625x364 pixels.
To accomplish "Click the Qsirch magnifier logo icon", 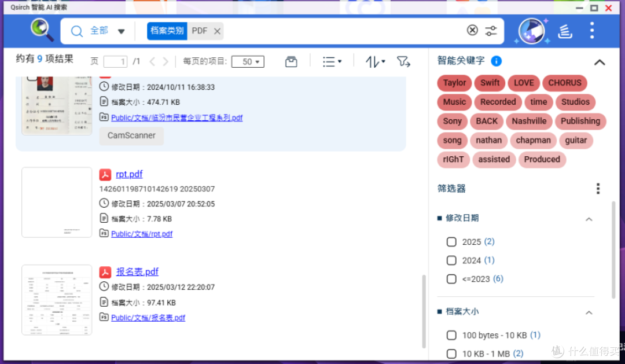I will [x=42, y=30].
